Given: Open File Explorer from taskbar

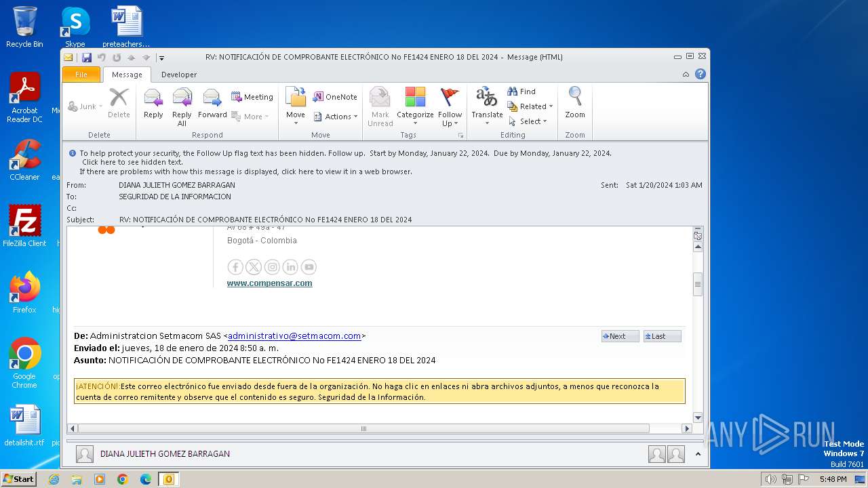Looking at the screenshot, I should point(77,479).
